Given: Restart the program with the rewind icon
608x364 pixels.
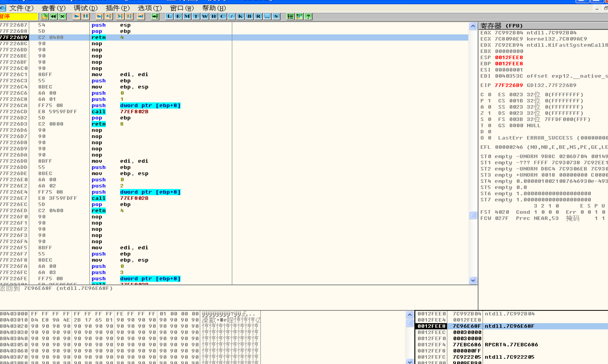Looking at the screenshot, I should tap(53, 17).
